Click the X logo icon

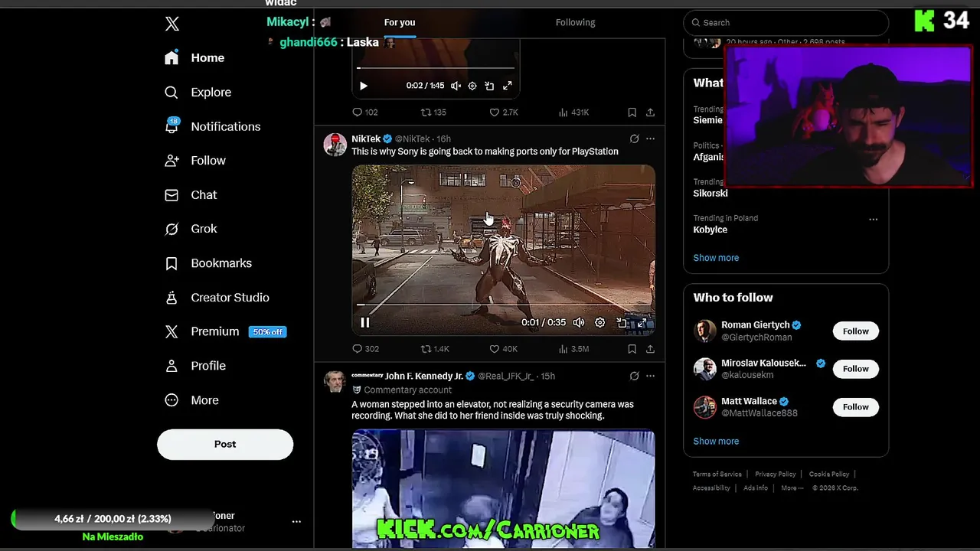[172, 24]
